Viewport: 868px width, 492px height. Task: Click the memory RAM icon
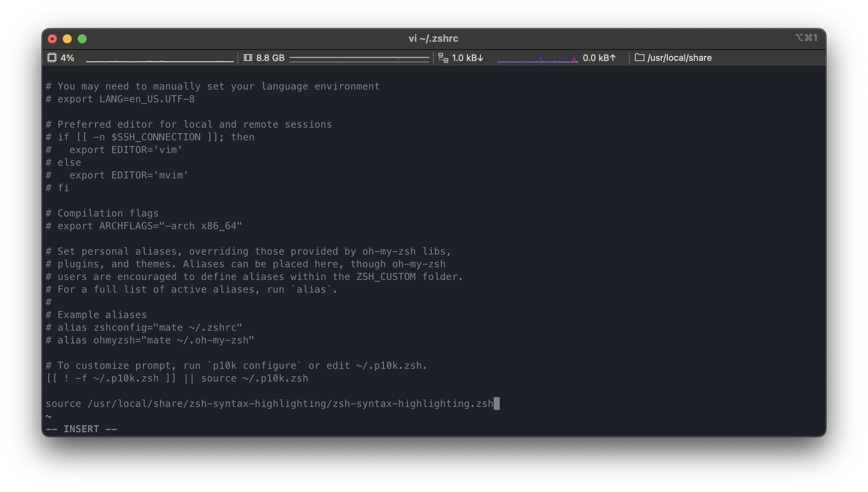coord(248,58)
